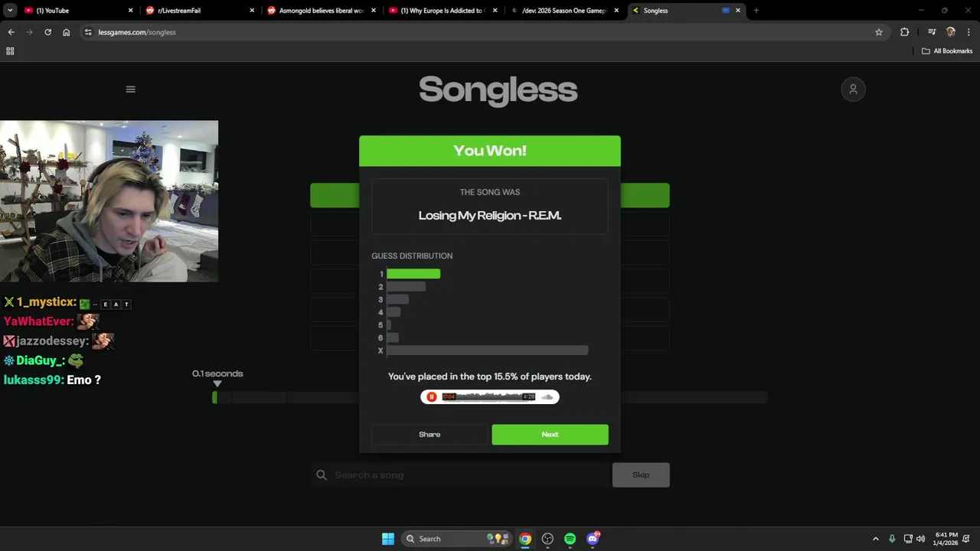Open Chrome from the taskbar
Screen dimensions: 980x551
(525, 539)
